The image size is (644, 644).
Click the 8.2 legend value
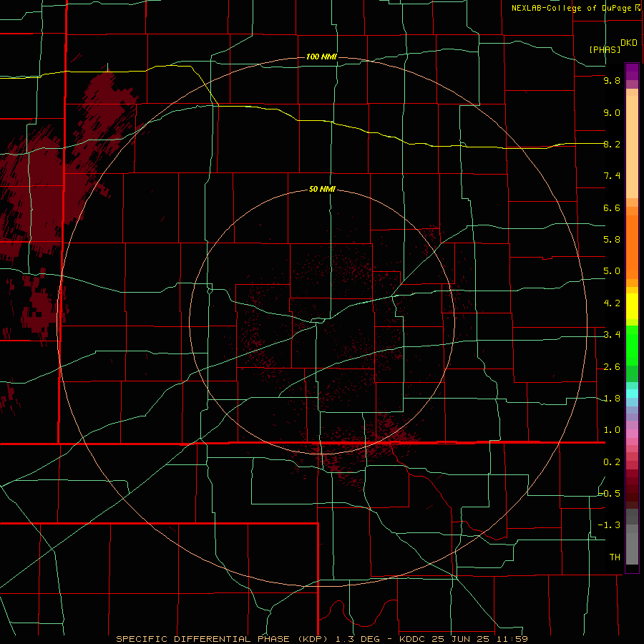612,144
